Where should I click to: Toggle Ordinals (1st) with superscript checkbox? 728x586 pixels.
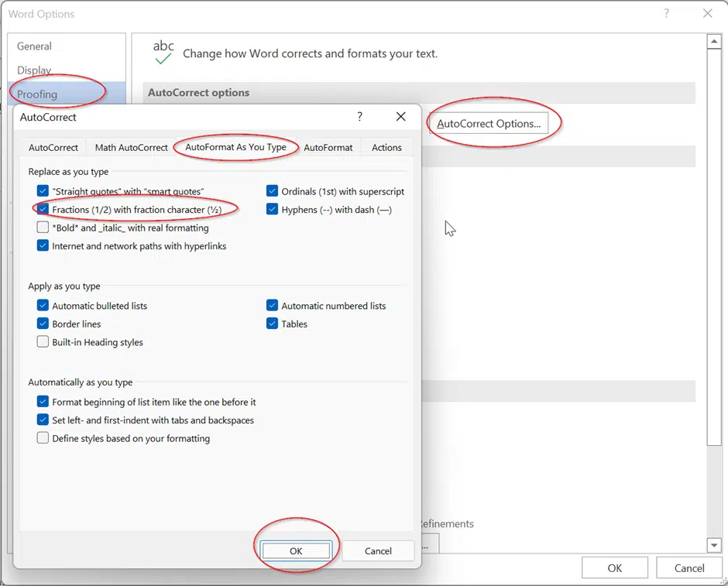(272, 190)
